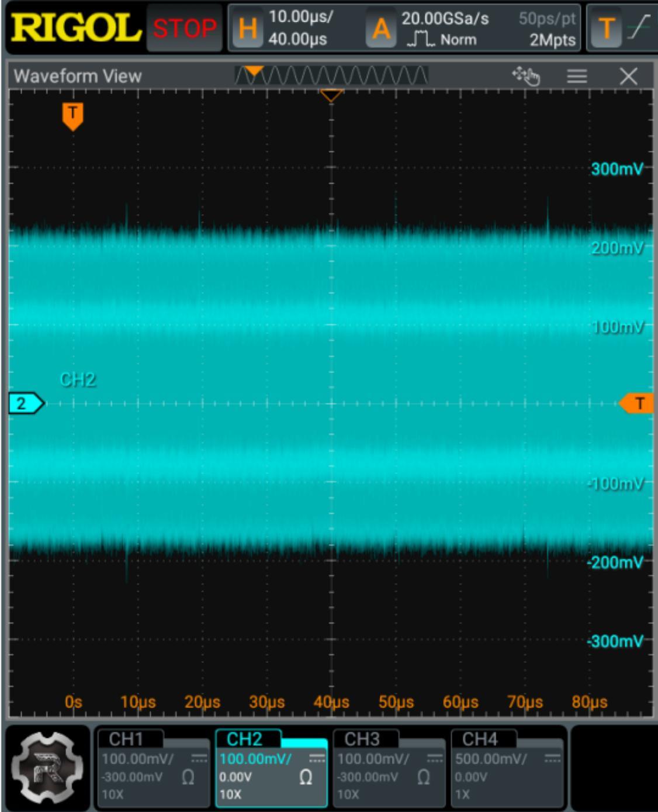Open the acquisition A settings
The width and height of the screenshot is (658, 812).
click(381, 28)
